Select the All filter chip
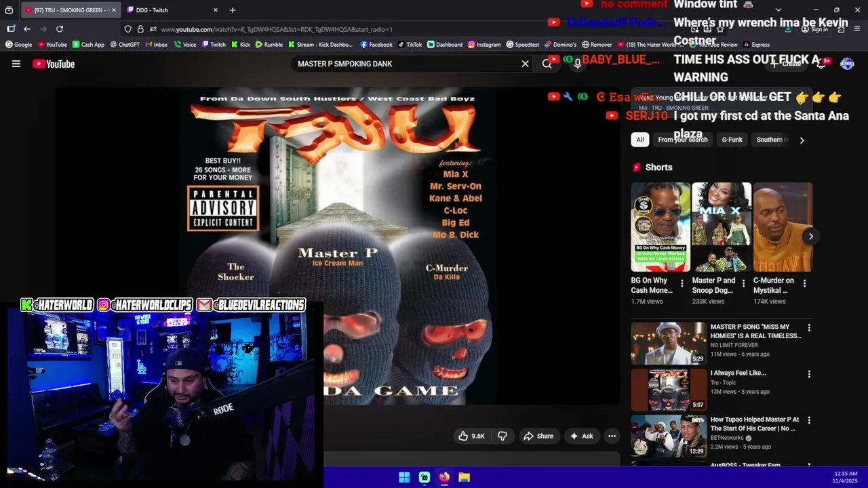The image size is (868, 488). point(639,140)
